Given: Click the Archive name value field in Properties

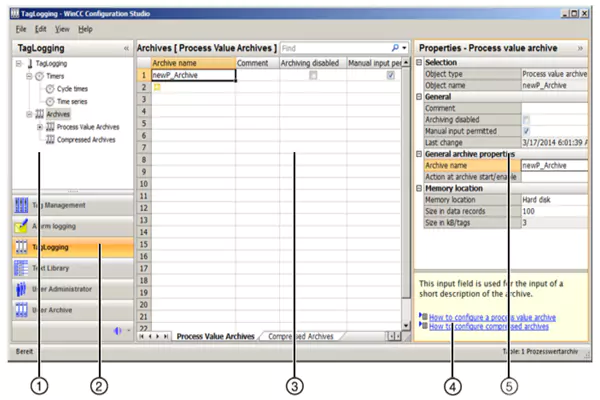Looking at the screenshot, I should (554, 165).
